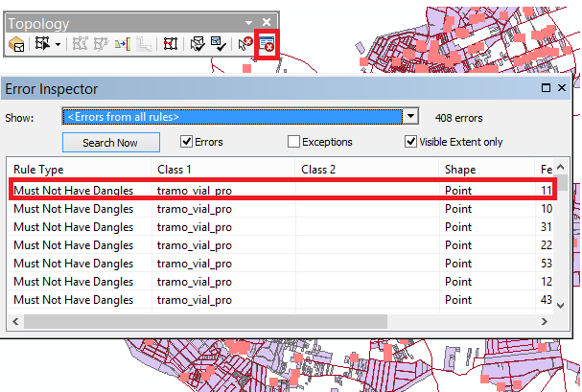Click the vertical scrollbar thumb
582x392 pixels.
pos(563,183)
